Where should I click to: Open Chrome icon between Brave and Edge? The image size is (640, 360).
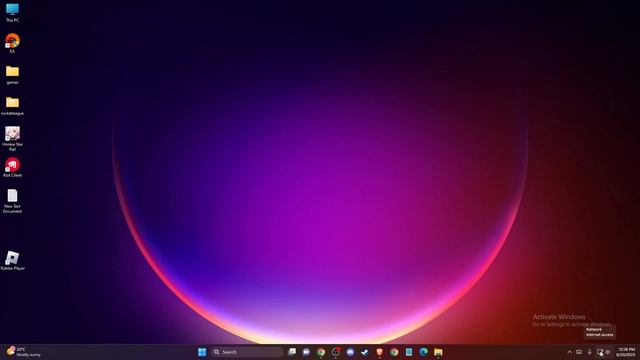click(x=394, y=352)
